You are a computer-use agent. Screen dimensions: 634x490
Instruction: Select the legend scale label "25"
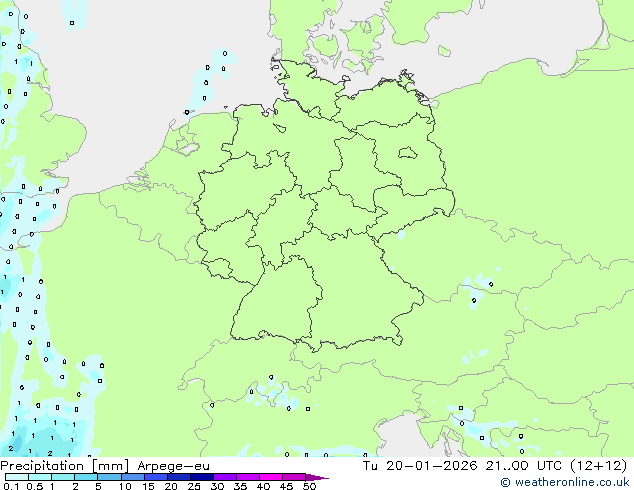194,486
